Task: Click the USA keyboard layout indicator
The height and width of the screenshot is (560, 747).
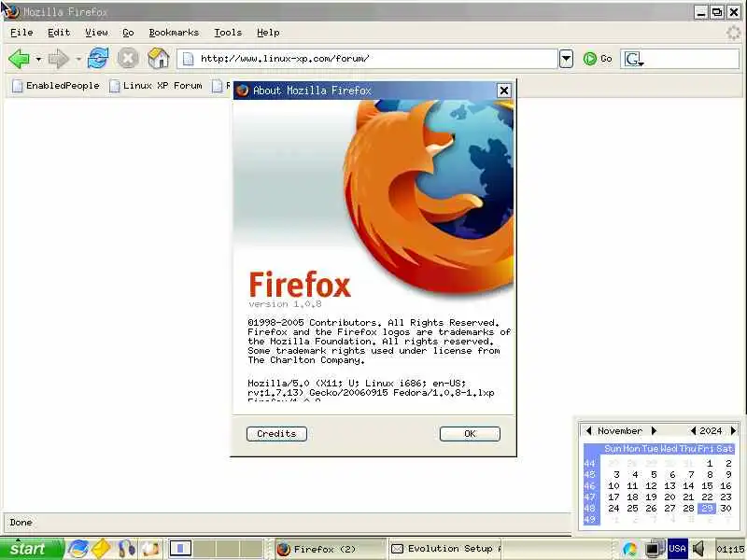Action: (677, 549)
